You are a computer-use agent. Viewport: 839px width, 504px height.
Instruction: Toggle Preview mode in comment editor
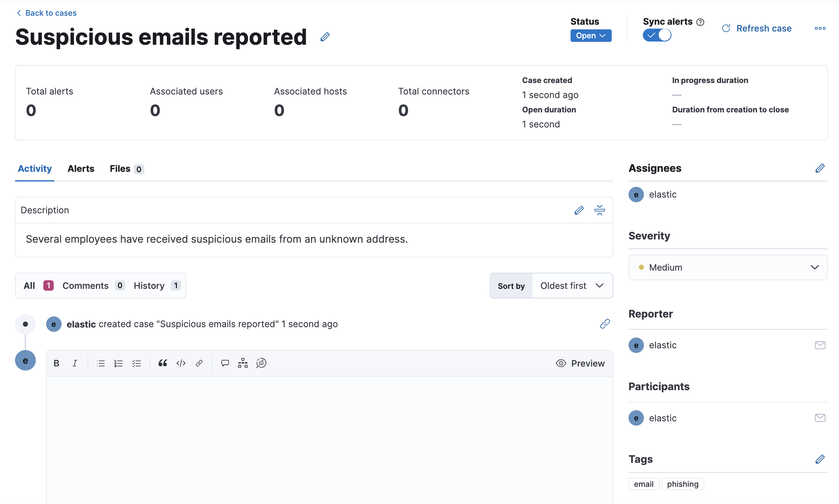point(580,363)
